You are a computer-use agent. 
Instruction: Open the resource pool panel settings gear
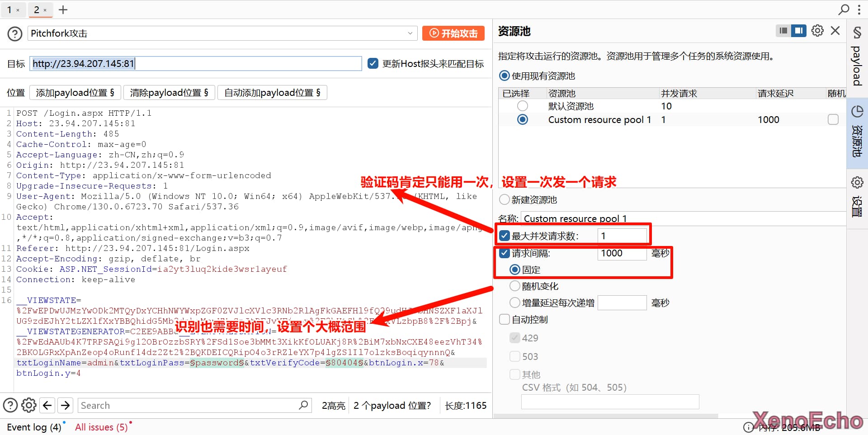click(817, 31)
